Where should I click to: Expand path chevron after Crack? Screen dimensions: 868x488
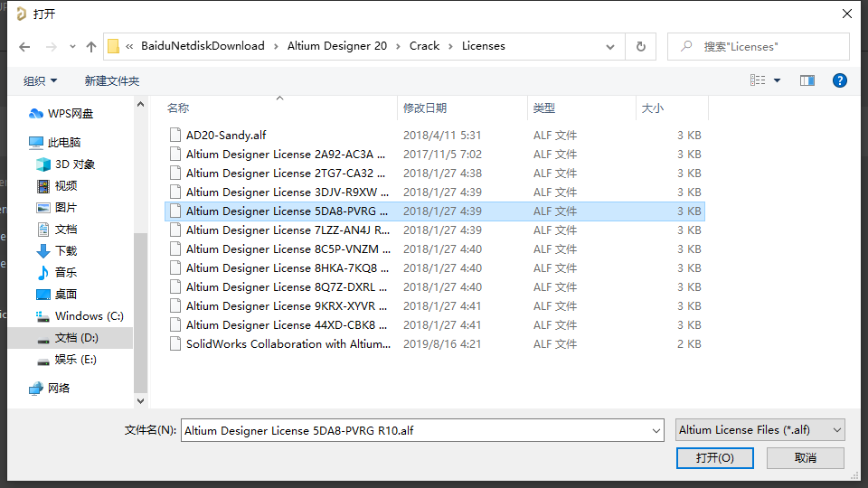[450, 46]
